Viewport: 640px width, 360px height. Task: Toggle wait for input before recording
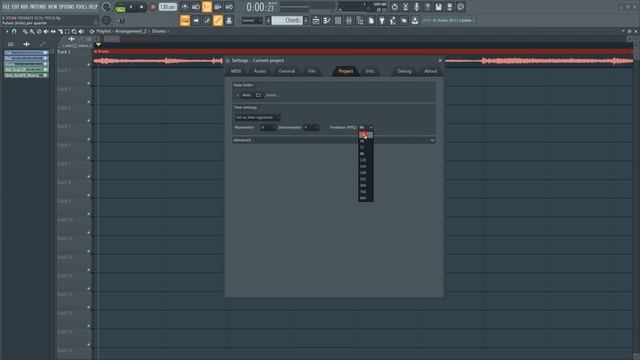(196, 7)
